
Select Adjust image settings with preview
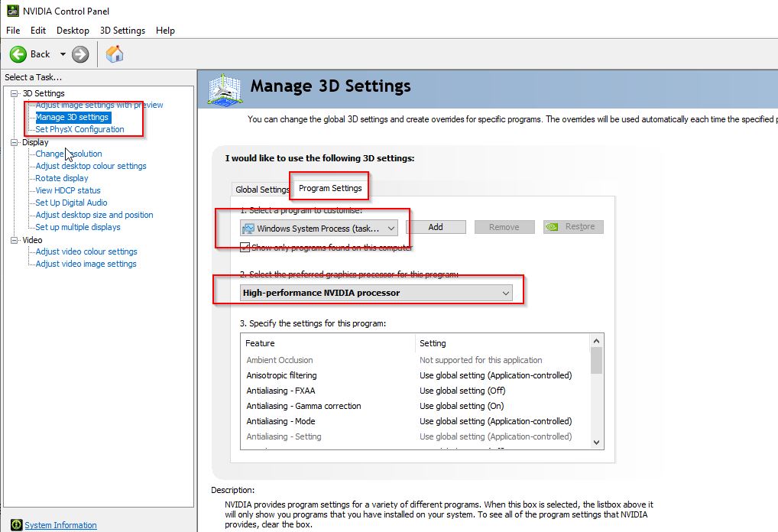click(x=99, y=105)
